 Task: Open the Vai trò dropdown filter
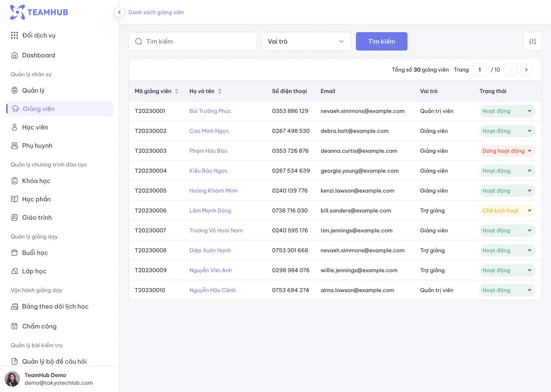click(x=306, y=41)
